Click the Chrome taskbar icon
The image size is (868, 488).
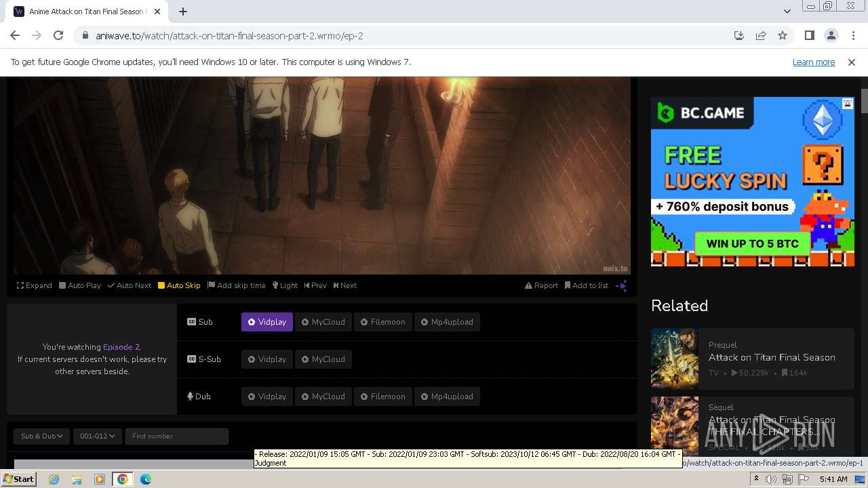point(123,479)
